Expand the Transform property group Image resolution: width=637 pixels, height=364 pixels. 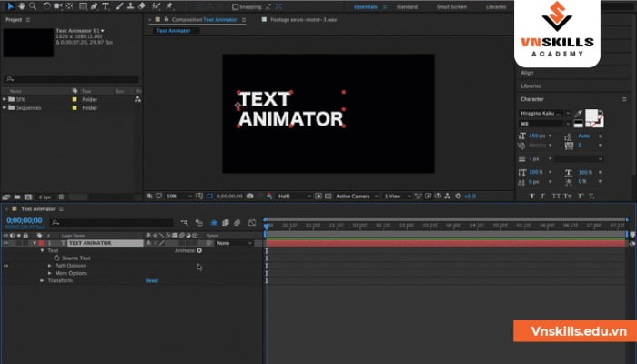tap(42, 280)
